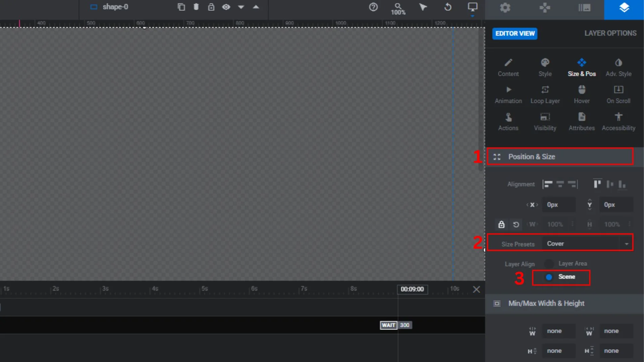Activate the pointer selection tool icon
Image resolution: width=644 pixels, height=362 pixels.
423,7
